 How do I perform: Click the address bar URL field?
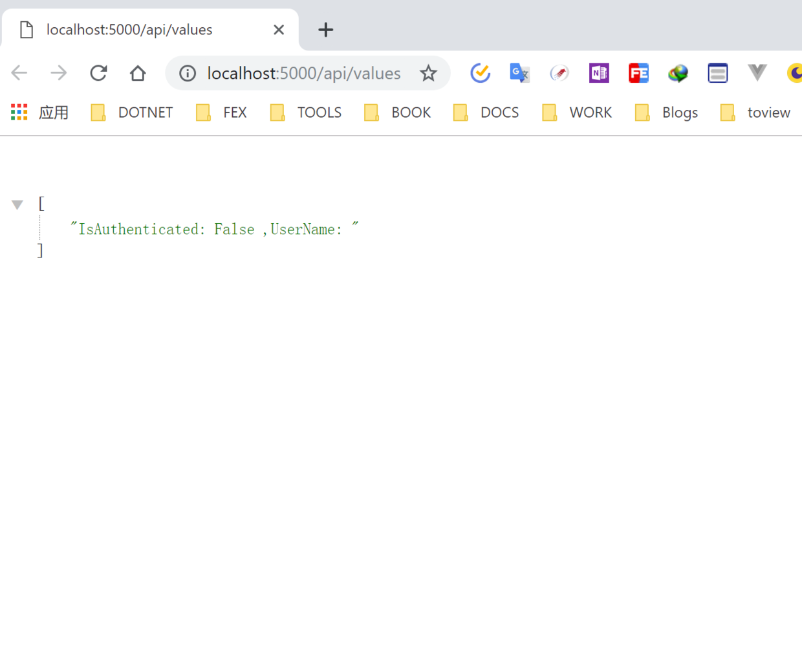[304, 73]
